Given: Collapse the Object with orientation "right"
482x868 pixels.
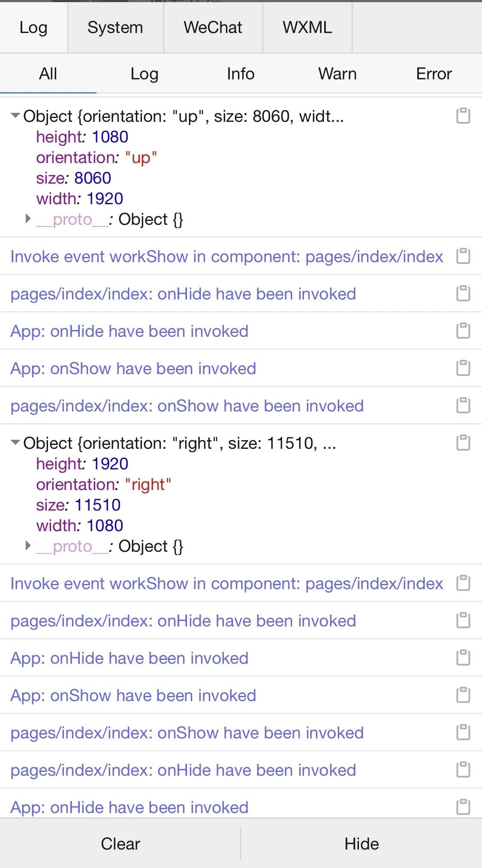Looking at the screenshot, I should pyautogui.click(x=15, y=443).
